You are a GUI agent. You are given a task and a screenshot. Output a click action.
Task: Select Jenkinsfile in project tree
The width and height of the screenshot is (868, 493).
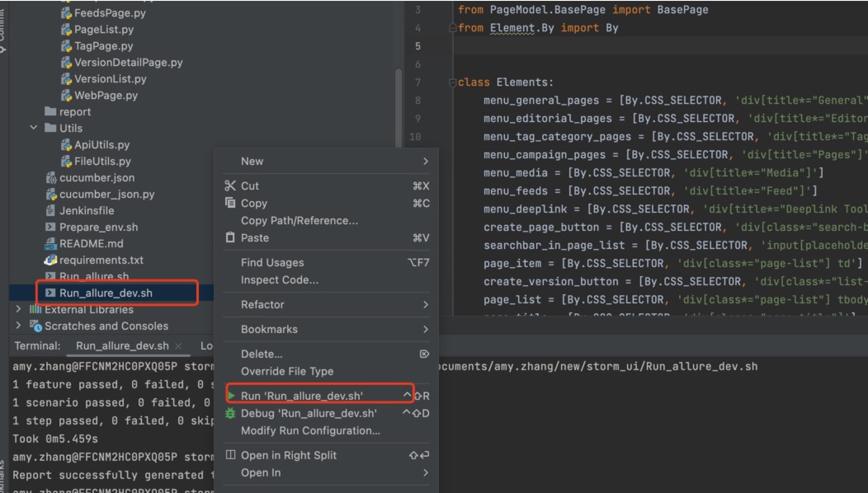click(x=87, y=211)
